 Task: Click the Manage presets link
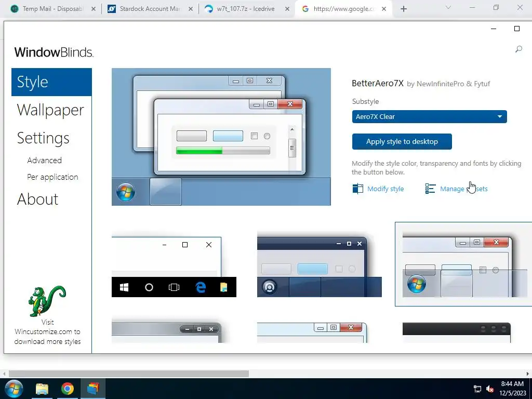(x=463, y=189)
